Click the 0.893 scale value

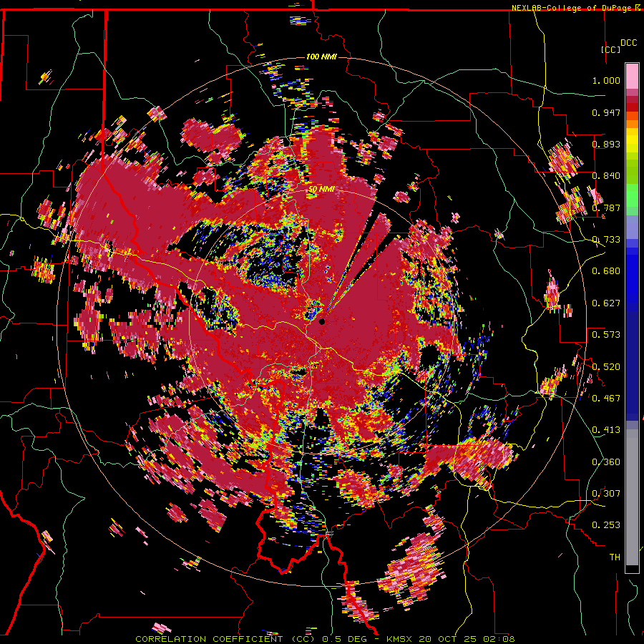click(x=606, y=144)
